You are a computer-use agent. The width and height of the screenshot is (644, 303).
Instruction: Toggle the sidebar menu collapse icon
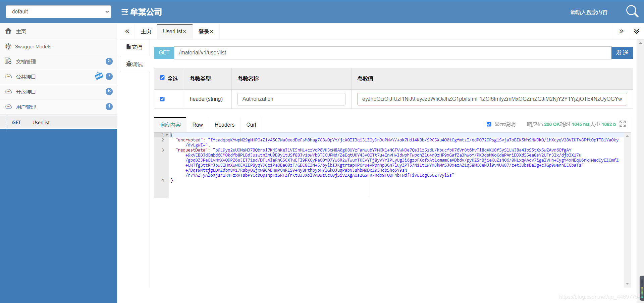[125, 12]
